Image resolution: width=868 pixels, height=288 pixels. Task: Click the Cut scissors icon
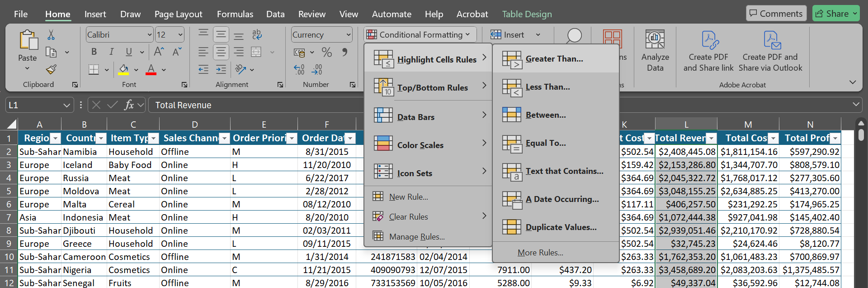point(51,35)
